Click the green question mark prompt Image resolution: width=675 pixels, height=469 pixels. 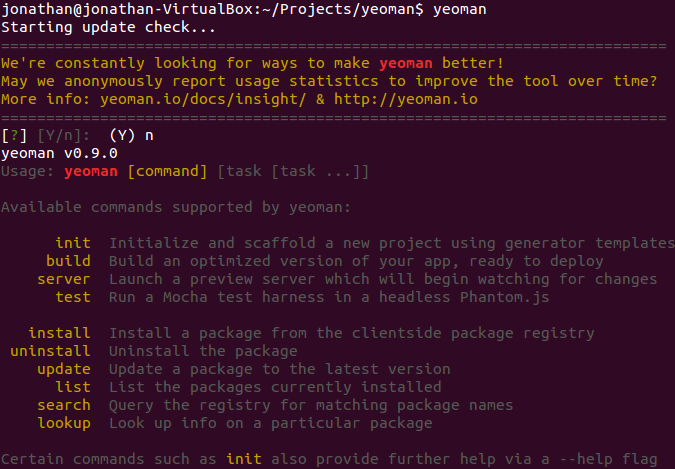click(x=14, y=136)
